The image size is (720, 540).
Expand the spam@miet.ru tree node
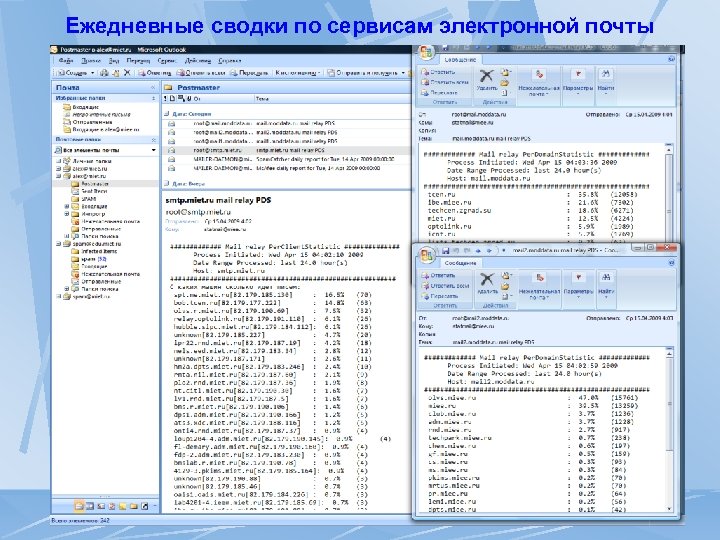pos(59,297)
